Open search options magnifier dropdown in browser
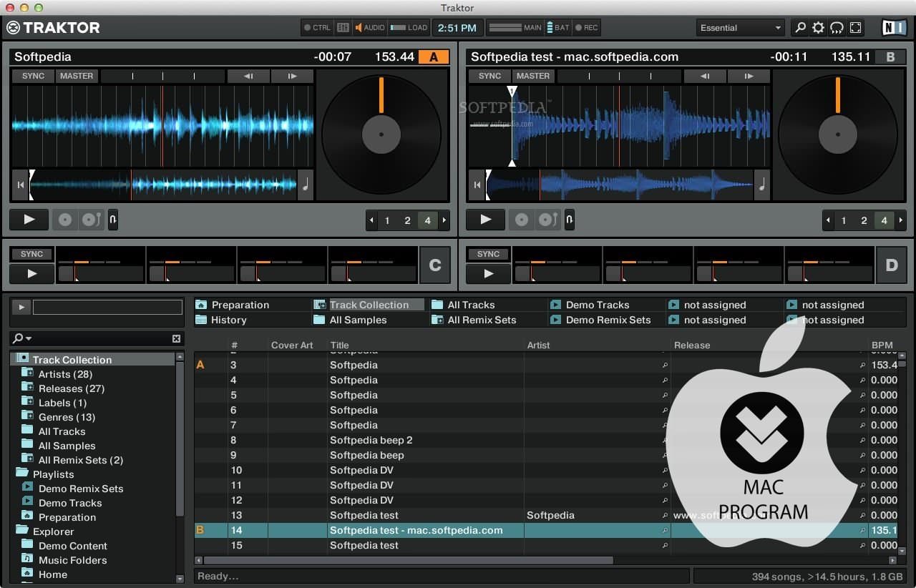 [x=22, y=338]
